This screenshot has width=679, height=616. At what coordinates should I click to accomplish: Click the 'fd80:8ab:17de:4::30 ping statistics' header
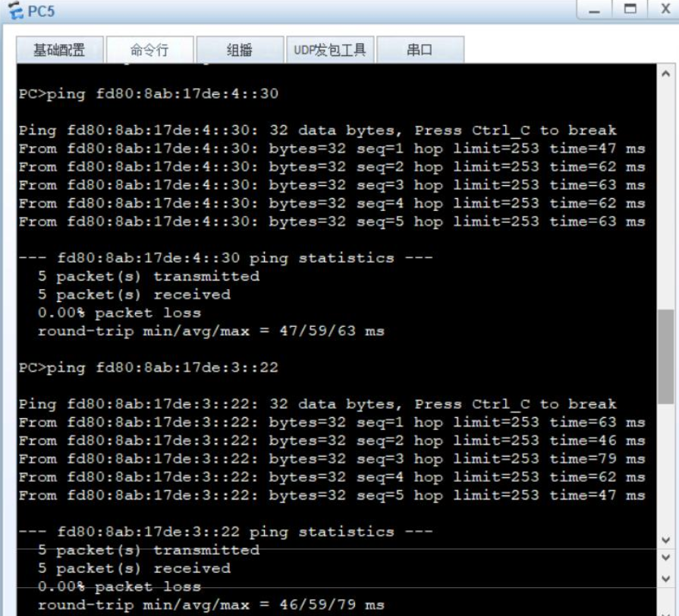225,258
